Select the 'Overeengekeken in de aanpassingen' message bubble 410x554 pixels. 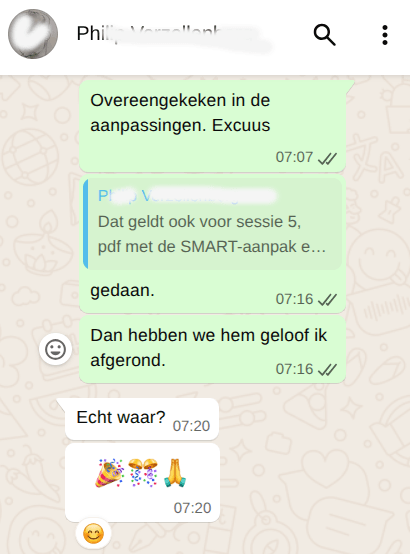click(x=212, y=126)
